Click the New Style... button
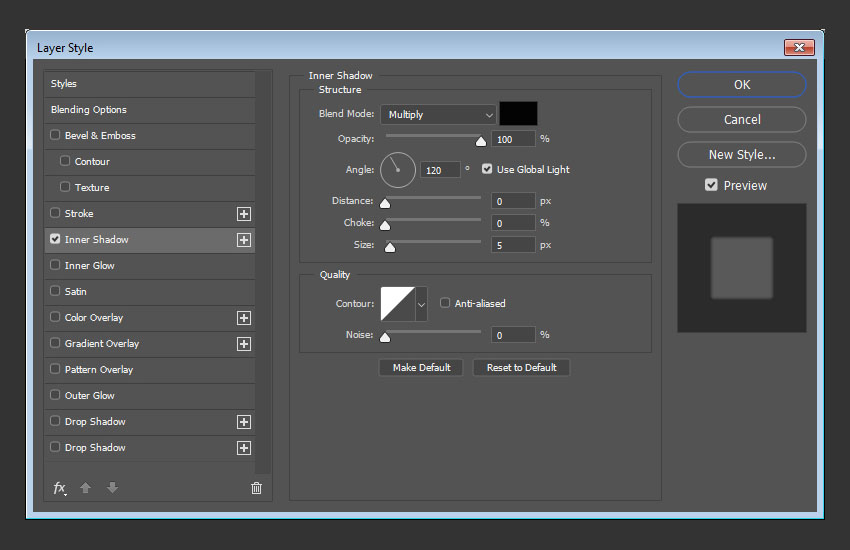The width and height of the screenshot is (850, 550). (741, 155)
